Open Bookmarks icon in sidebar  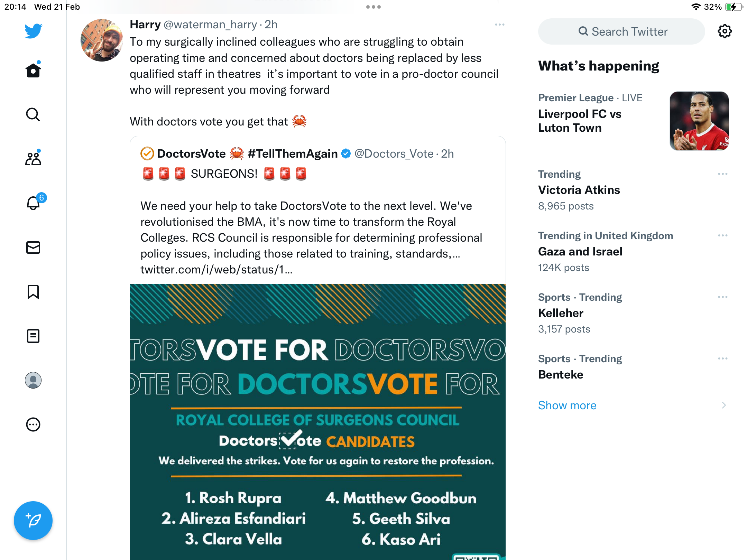tap(33, 292)
